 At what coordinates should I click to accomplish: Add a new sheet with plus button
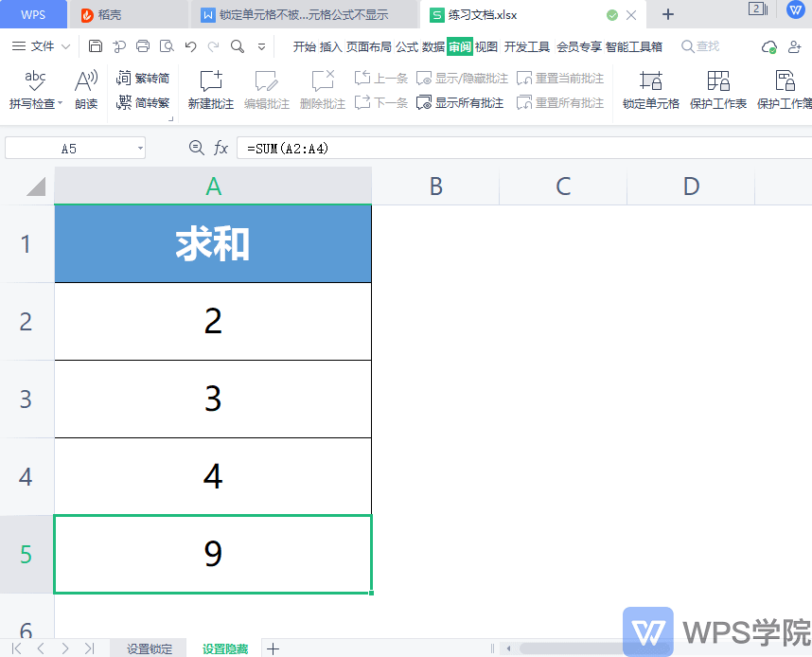point(273,648)
